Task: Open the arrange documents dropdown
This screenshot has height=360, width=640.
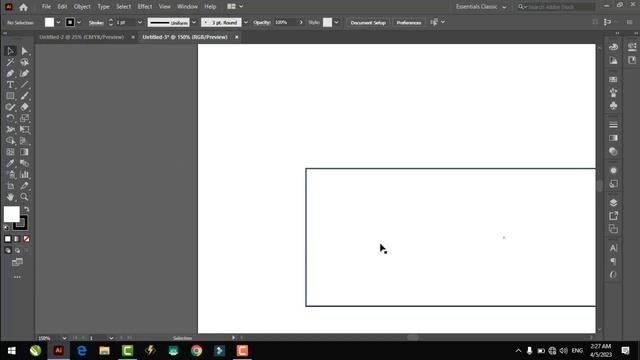Action: pos(235,7)
